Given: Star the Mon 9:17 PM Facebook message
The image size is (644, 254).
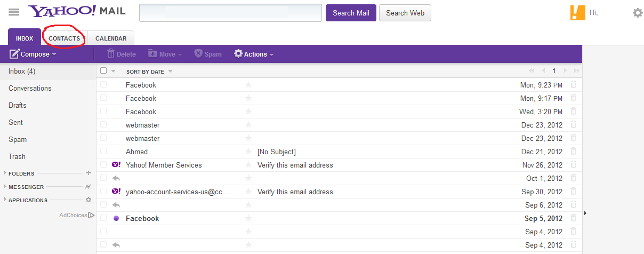Looking at the screenshot, I should (x=248, y=98).
